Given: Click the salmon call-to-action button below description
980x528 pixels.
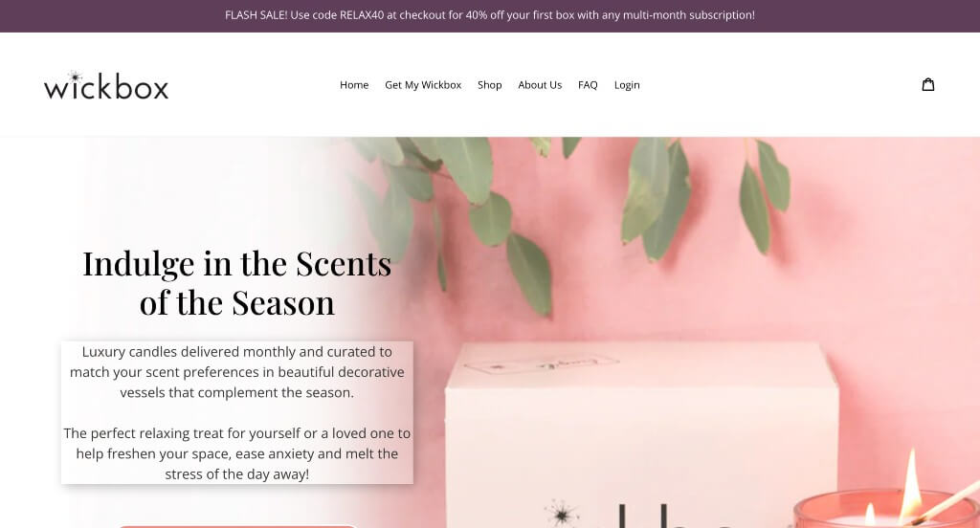Looking at the screenshot, I should [237, 526].
